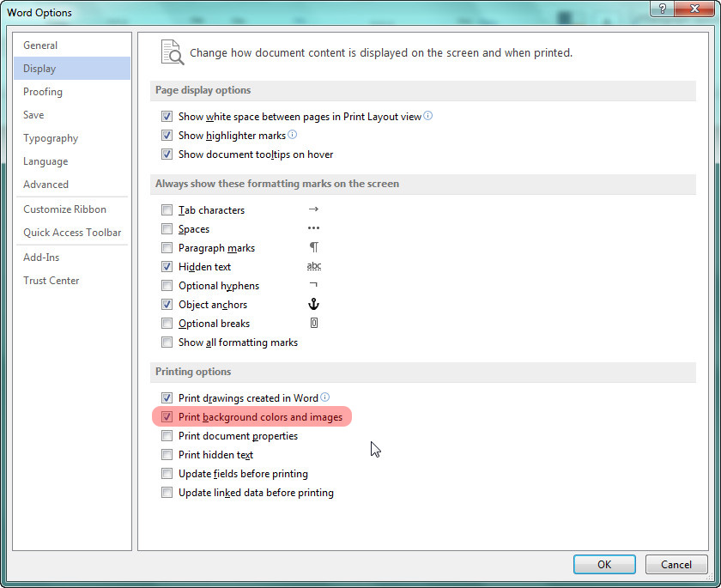This screenshot has height=588, width=721.
Task: Toggle Show white space between pages
Action: pos(167,117)
